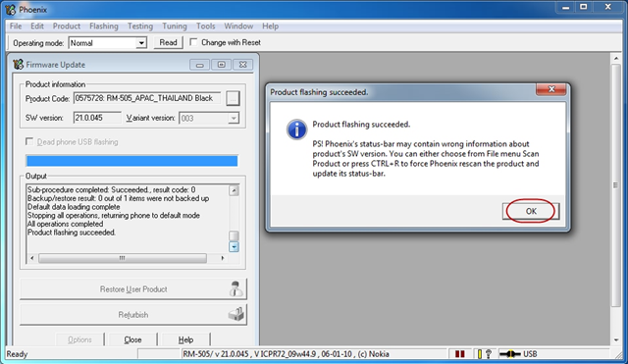Click Output scroll down arrow

[234, 247]
